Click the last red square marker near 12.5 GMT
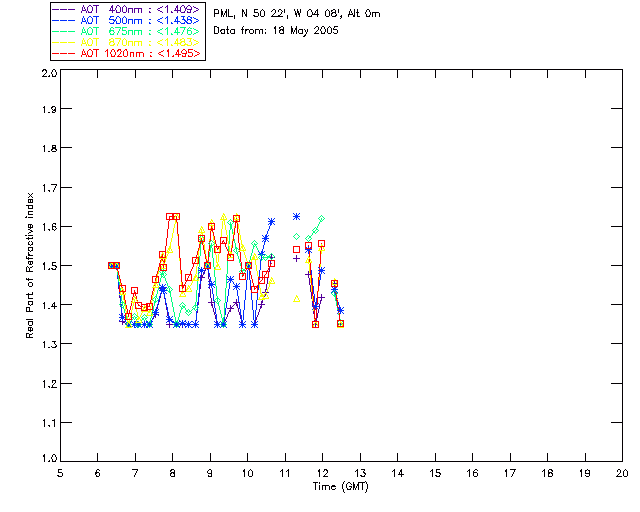Image resolution: width=640 pixels, height=512 pixels. tap(341, 323)
